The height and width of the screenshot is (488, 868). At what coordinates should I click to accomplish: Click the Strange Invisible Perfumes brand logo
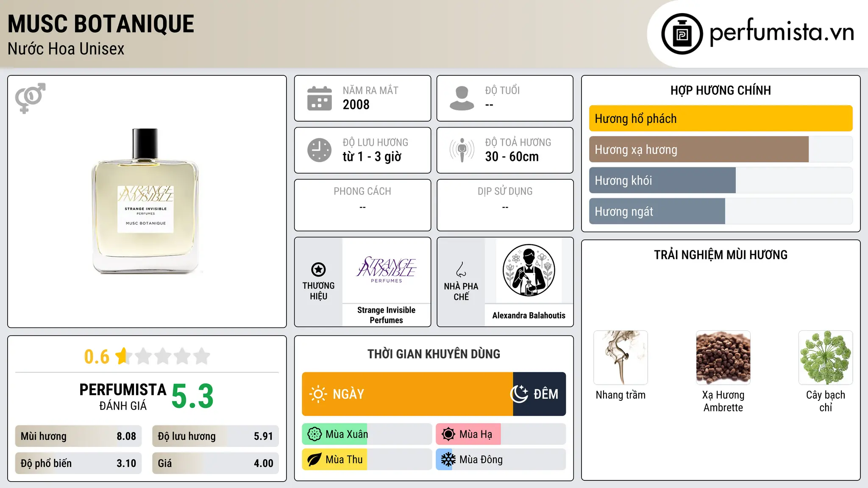click(x=387, y=270)
